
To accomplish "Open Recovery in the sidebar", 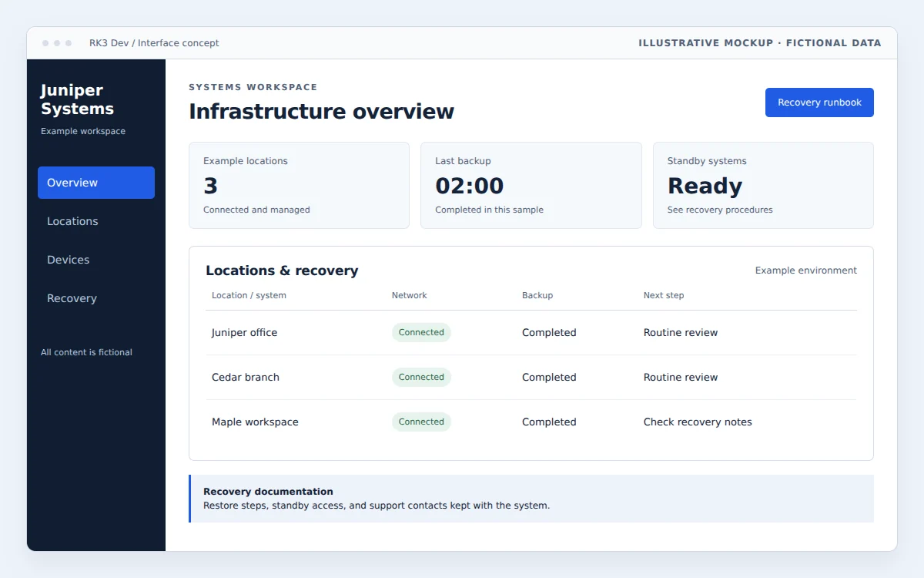I will [96, 298].
